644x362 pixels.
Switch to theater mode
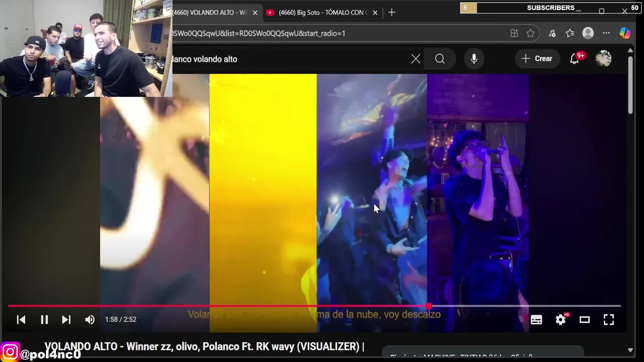585,319
